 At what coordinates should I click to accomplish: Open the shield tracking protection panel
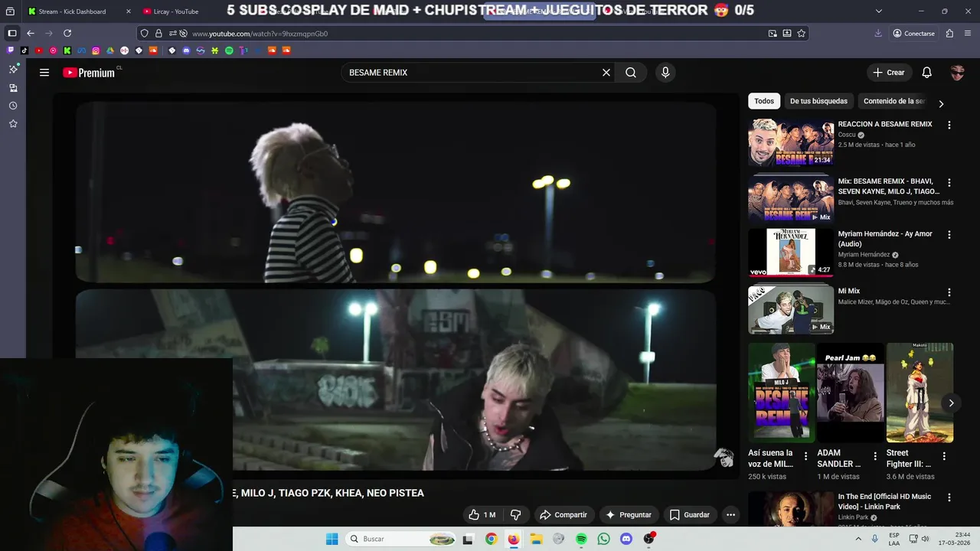tap(145, 34)
